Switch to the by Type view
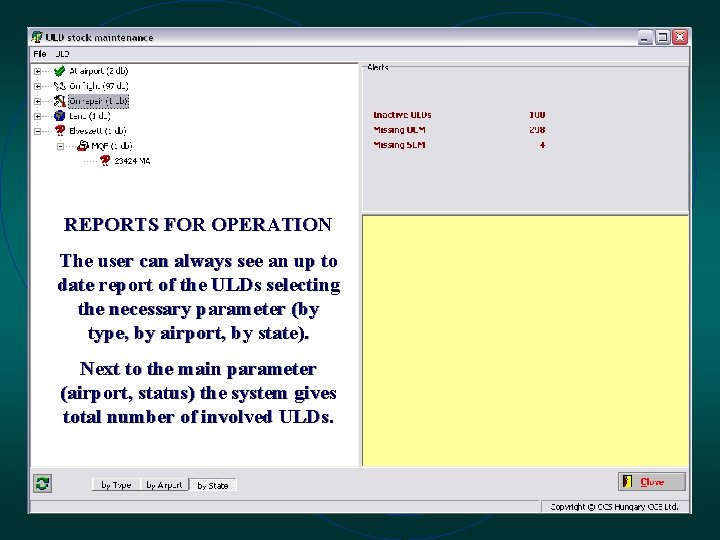The width and height of the screenshot is (720, 540). click(x=116, y=485)
